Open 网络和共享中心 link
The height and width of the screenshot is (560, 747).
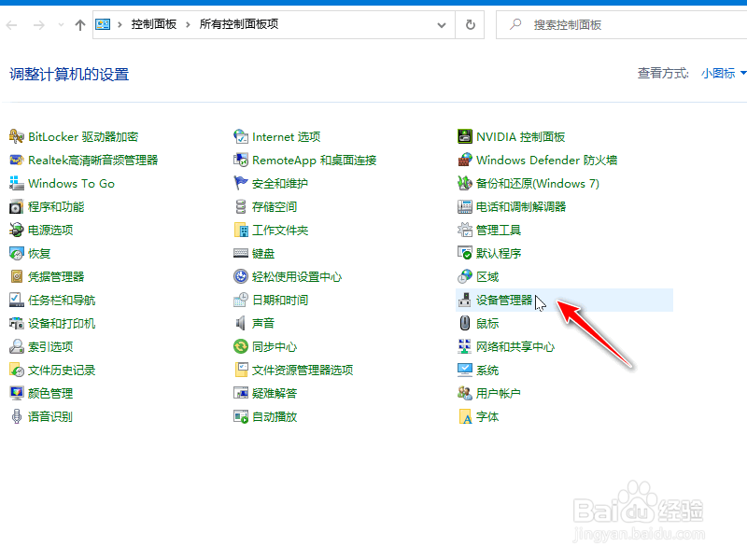coord(515,346)
